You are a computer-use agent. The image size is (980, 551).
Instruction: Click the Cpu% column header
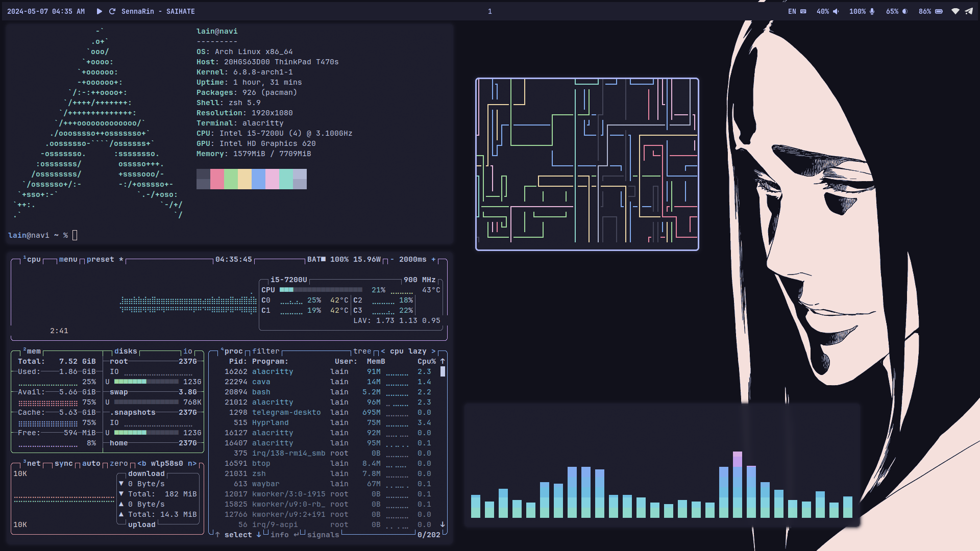(427, 361)
